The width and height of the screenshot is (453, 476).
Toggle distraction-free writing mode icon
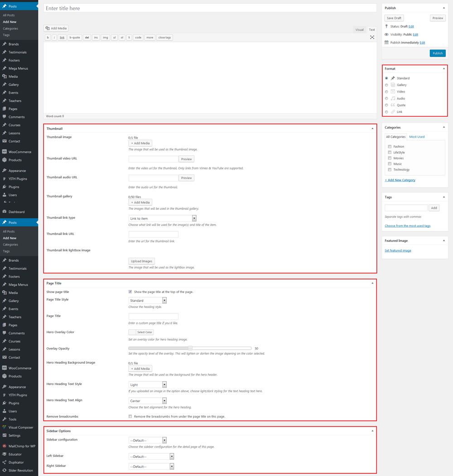coord(372,37)
